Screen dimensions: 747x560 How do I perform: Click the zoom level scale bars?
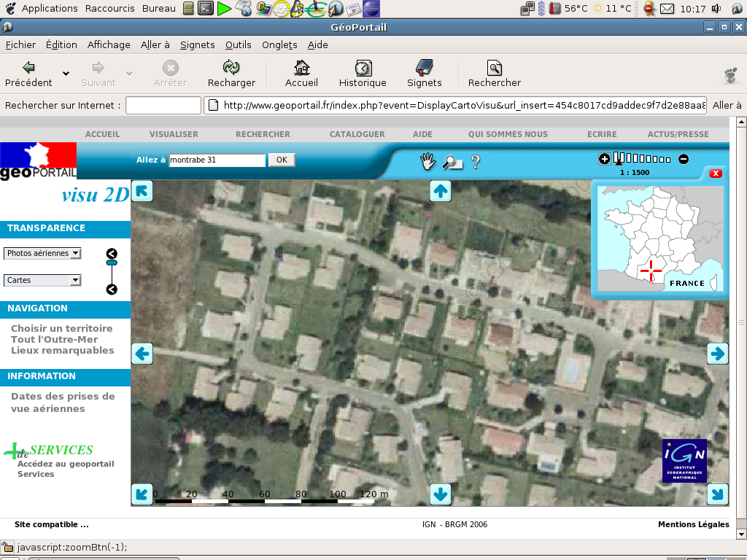tap(642, 158)
